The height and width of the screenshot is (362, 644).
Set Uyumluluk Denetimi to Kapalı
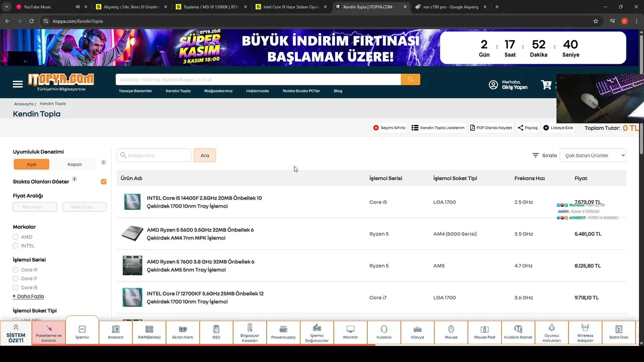pos(74,164)
